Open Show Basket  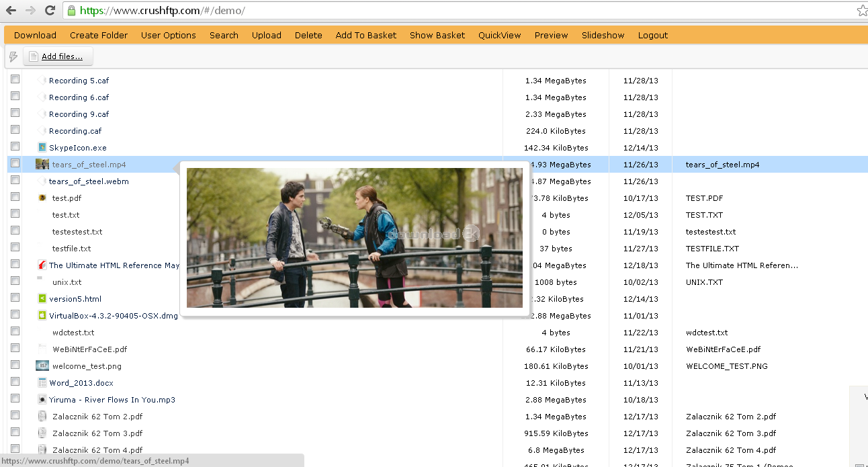437,36
